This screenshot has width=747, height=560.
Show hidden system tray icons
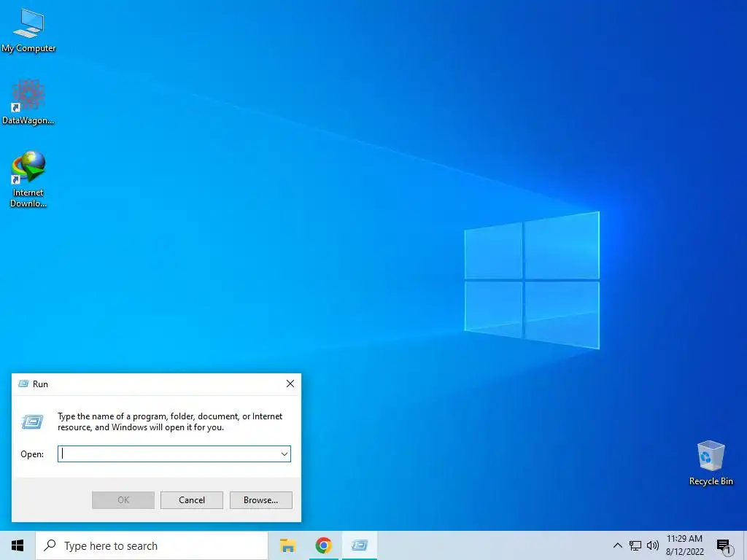click(x=617, y=545)
